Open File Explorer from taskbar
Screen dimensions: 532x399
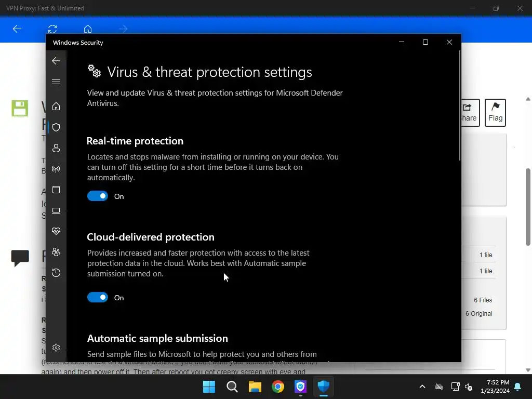pos(255,387)
